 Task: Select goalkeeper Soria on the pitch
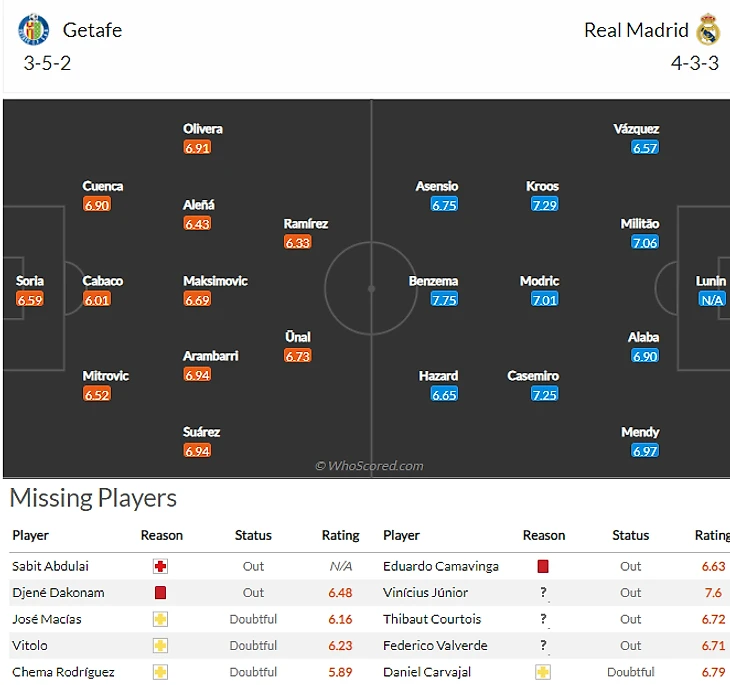(x=30, y=281)
